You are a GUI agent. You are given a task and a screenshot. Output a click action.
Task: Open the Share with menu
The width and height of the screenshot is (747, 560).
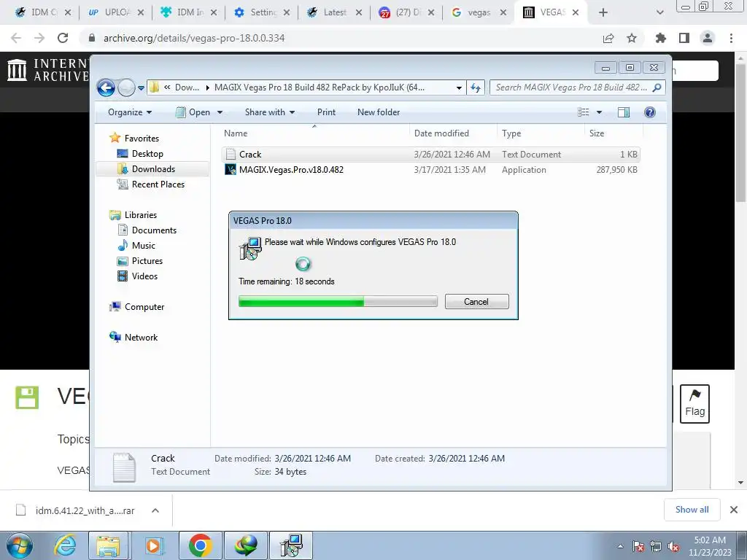coord(270,112)
